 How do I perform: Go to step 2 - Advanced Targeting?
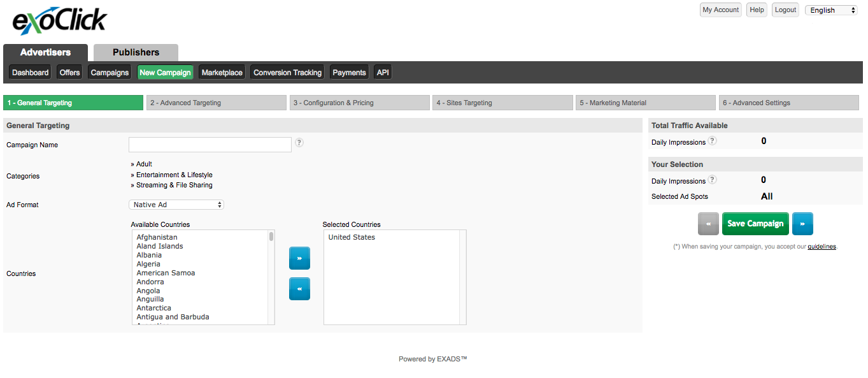click(217, 103)
